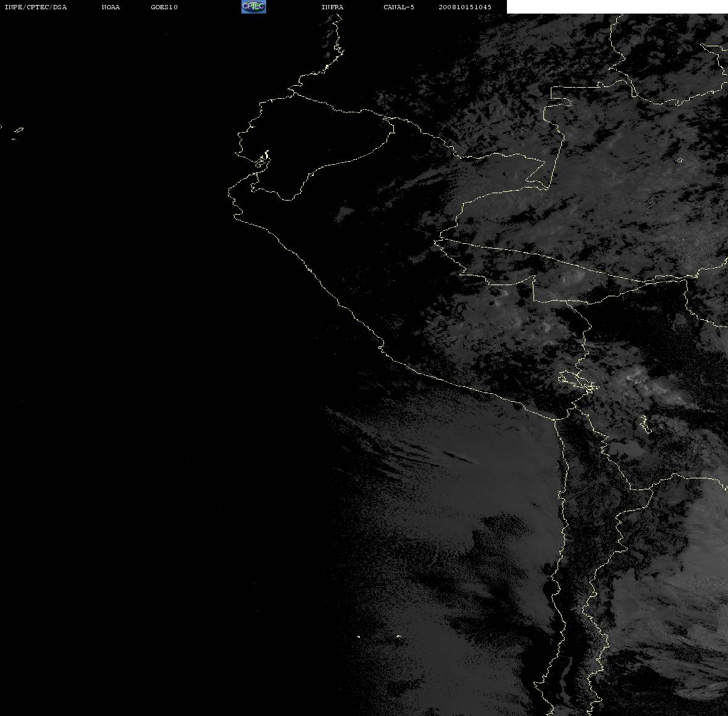Click the INFRA channel type label
This screenshot has height=716, width=728.
point(332,7)
